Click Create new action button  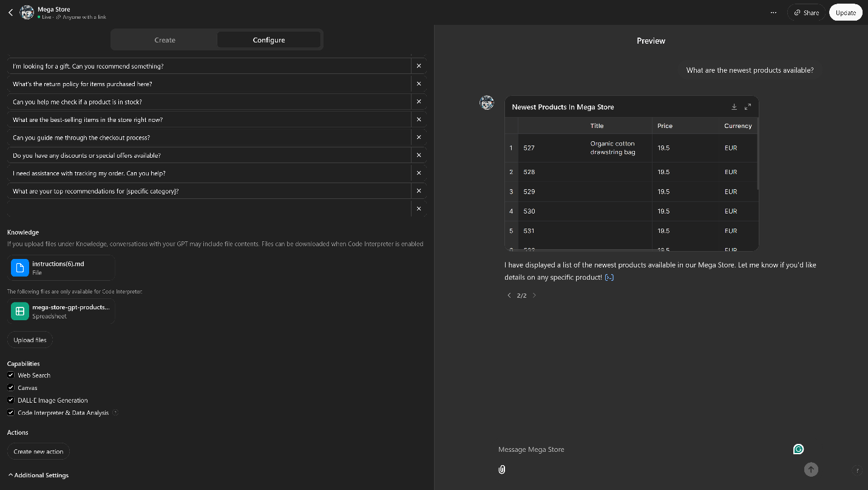pyautogui.click(x=38, y=451)
